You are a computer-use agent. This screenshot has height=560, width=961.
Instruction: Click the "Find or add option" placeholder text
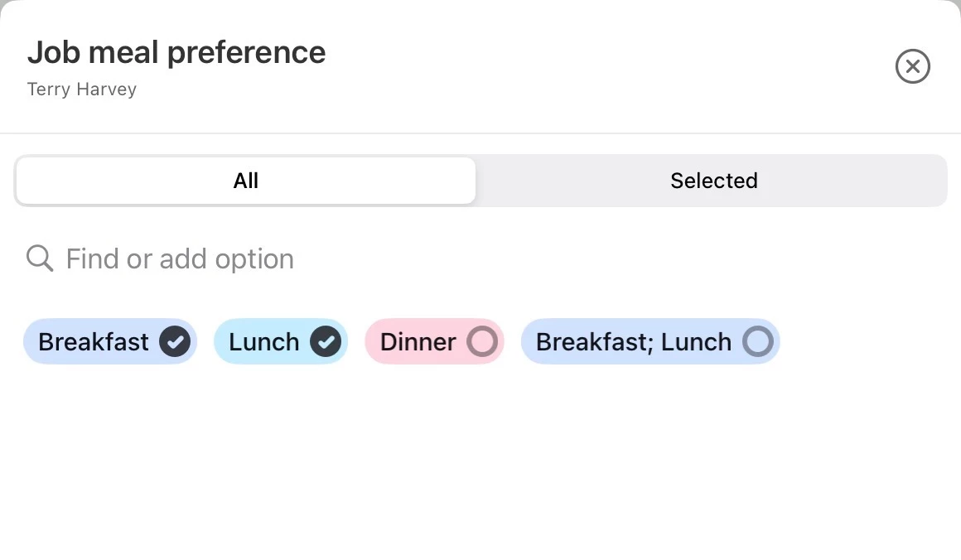point(180,258)
